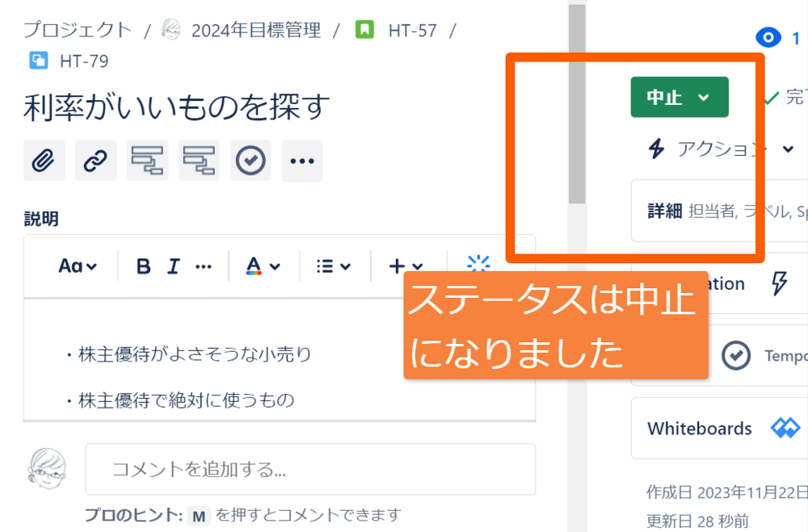Open the HT-57 parent issue link

point(412,31)
